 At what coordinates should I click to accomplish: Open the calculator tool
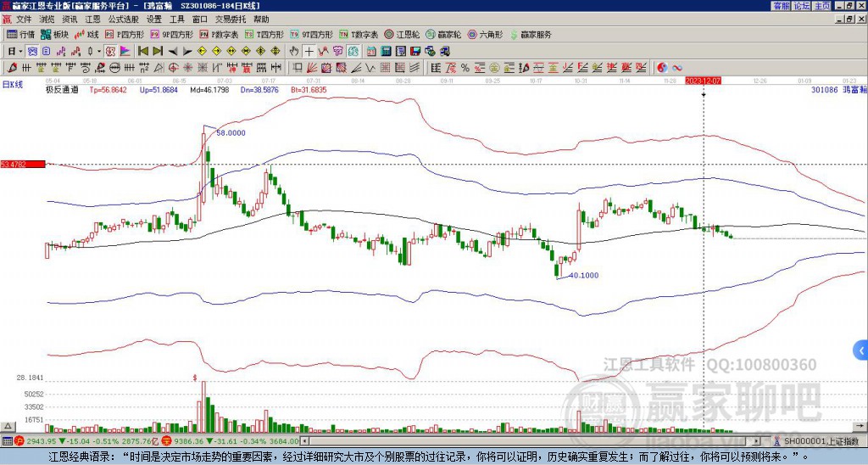coord(386,52)
